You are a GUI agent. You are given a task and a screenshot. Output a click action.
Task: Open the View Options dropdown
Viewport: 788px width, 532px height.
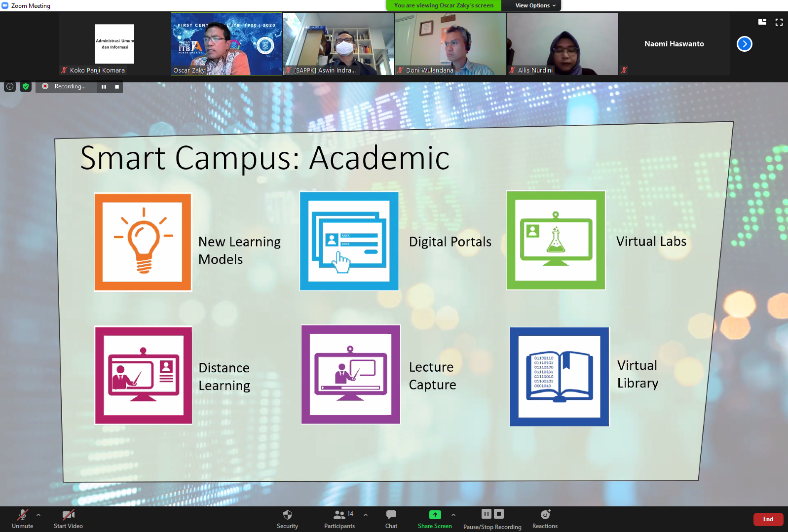(535, 5)
